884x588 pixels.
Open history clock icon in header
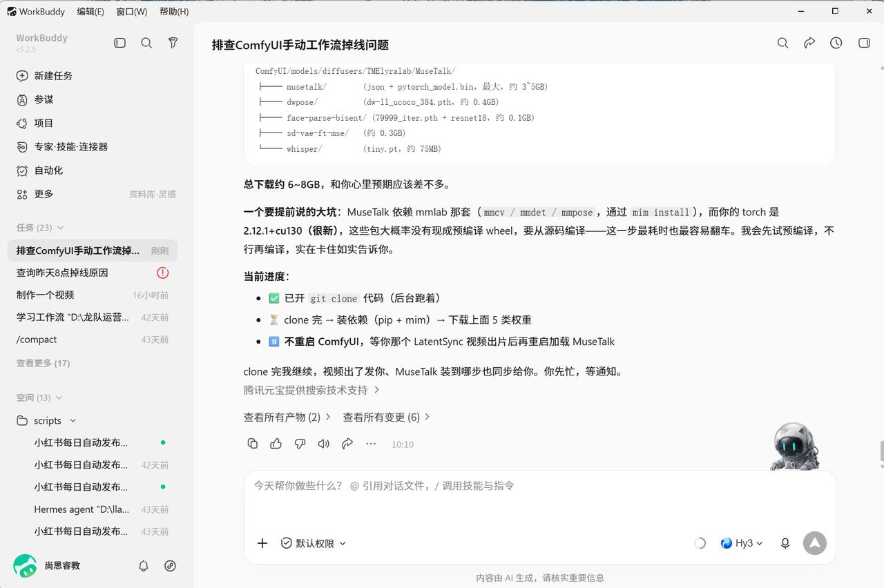(x=836, y=43)
